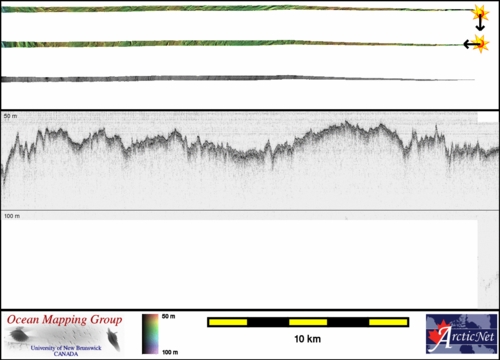500x360 pixels.
Task: Click the black left-pointing arrow
Action: point(472,44)
